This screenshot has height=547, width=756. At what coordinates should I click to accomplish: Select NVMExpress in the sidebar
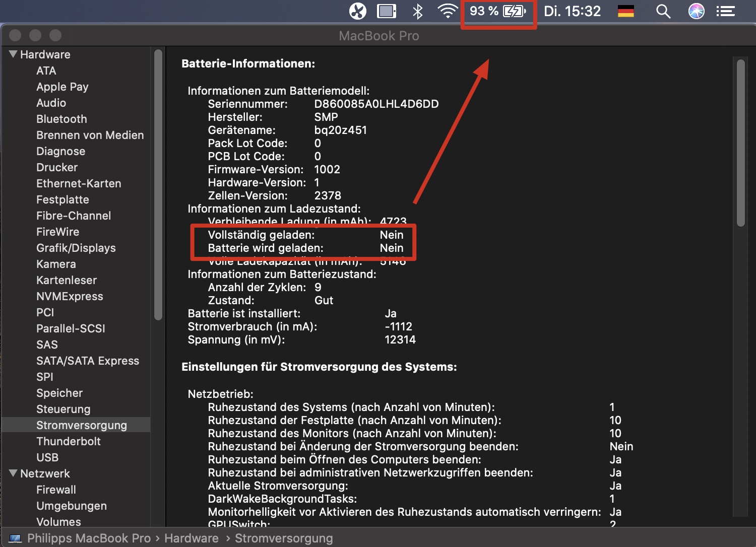coord(70,296)
